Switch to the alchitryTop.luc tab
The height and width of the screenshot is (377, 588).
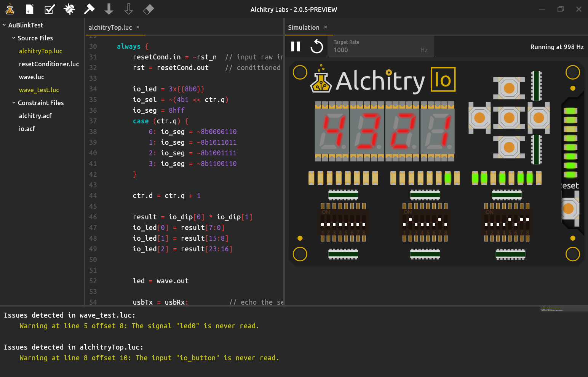click(x=110, y=27)
